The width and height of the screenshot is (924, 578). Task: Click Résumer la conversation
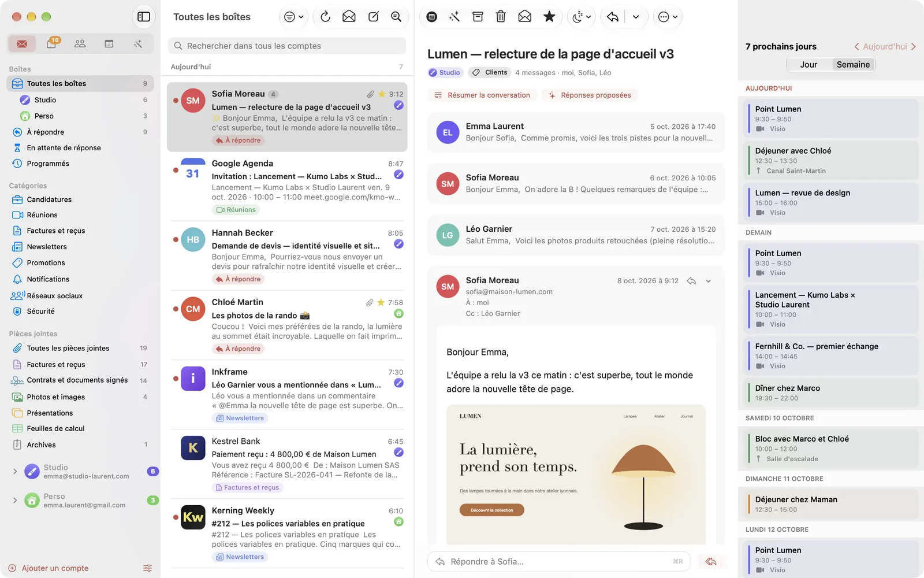pyautogui.click(x=482, y=95)
